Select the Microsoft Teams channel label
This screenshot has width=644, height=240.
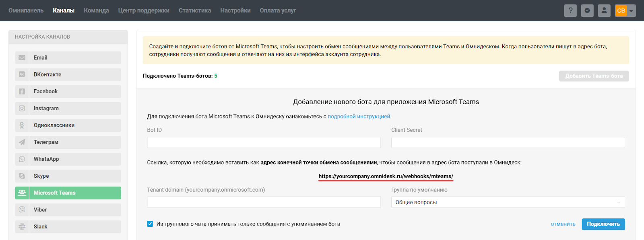tap(54, 193)
